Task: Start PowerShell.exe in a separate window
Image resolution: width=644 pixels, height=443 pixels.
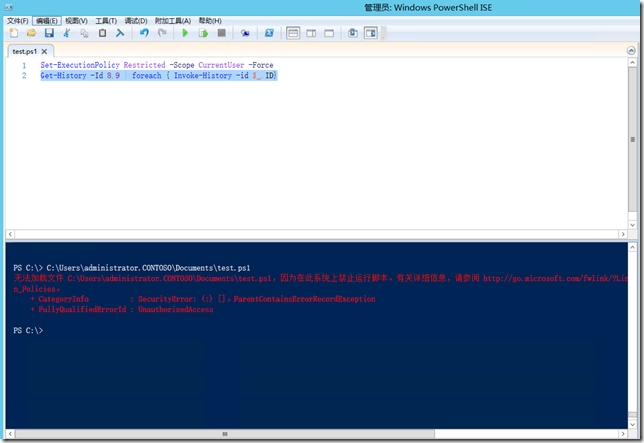Action: [x=269, y=33]
